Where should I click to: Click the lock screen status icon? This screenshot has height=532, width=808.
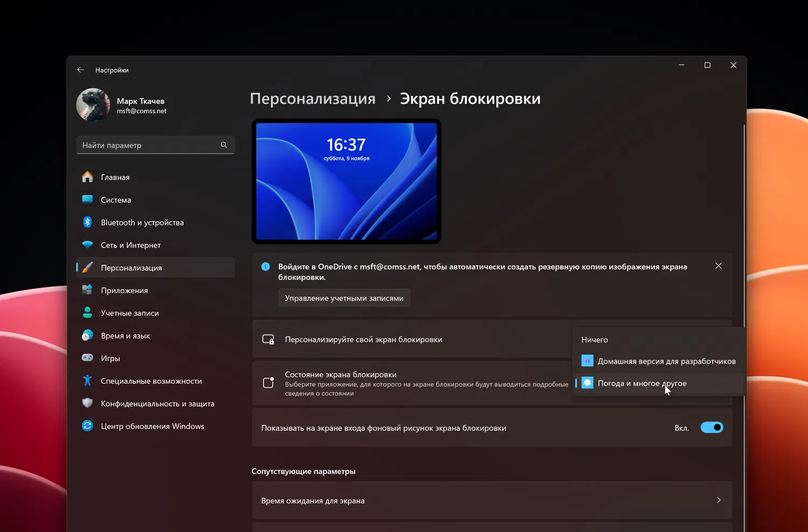[x=268, y=383]
